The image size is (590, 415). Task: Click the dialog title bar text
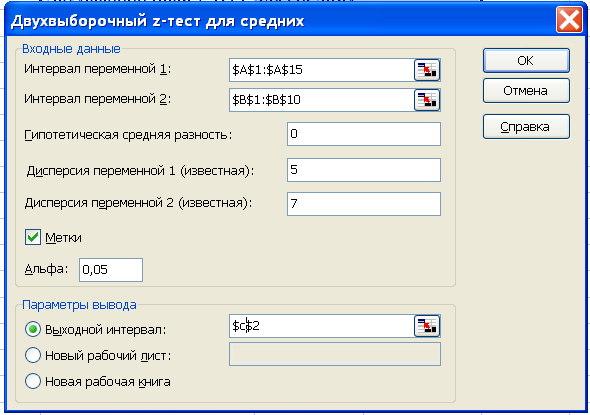click(x=157, y=21)
